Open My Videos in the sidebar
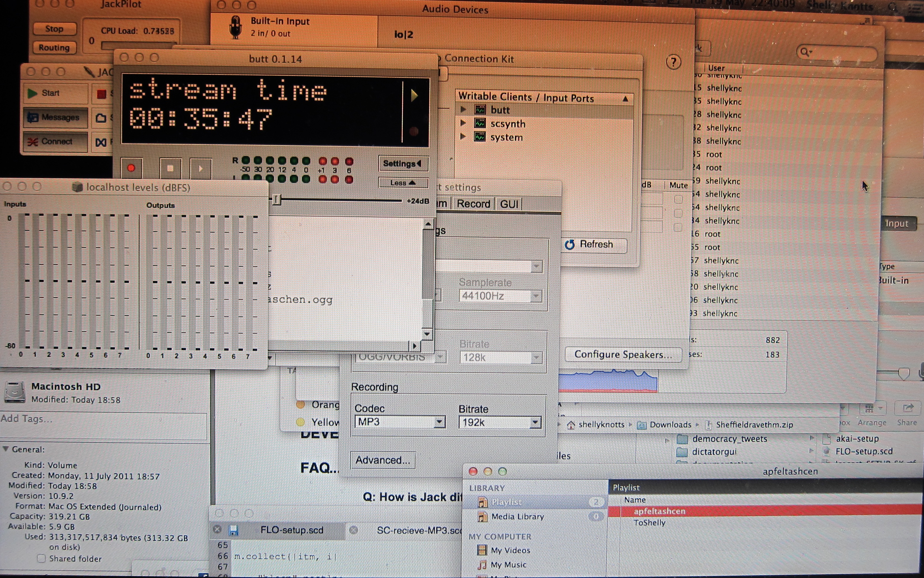Image resolution: width=924 pixels, height=578 pixels. (510, 550)
